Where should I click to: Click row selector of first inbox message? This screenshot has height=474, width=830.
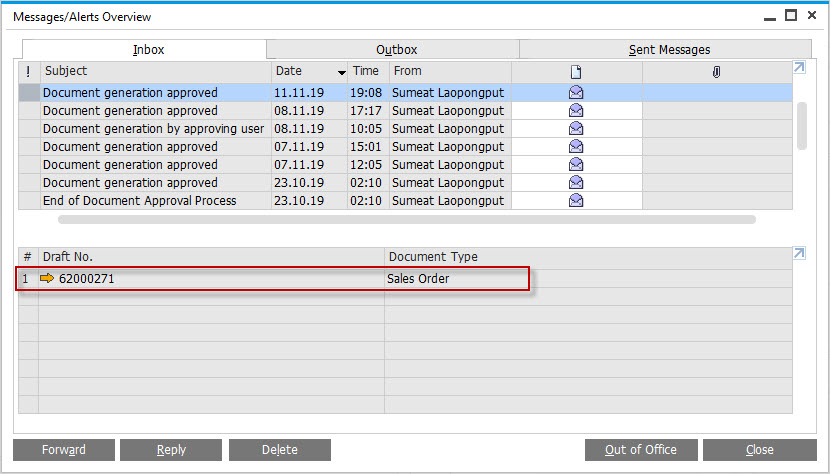(x=29, y=93)
